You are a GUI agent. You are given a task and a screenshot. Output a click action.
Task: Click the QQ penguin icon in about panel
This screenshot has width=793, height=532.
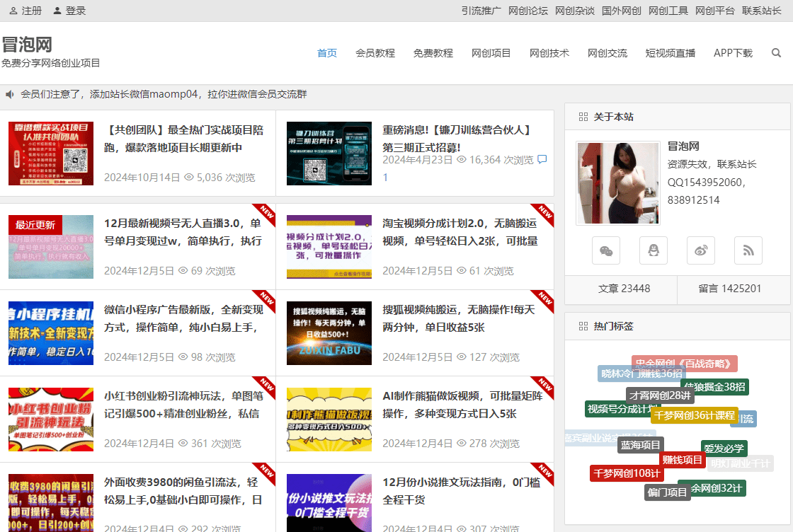point(654,250)
